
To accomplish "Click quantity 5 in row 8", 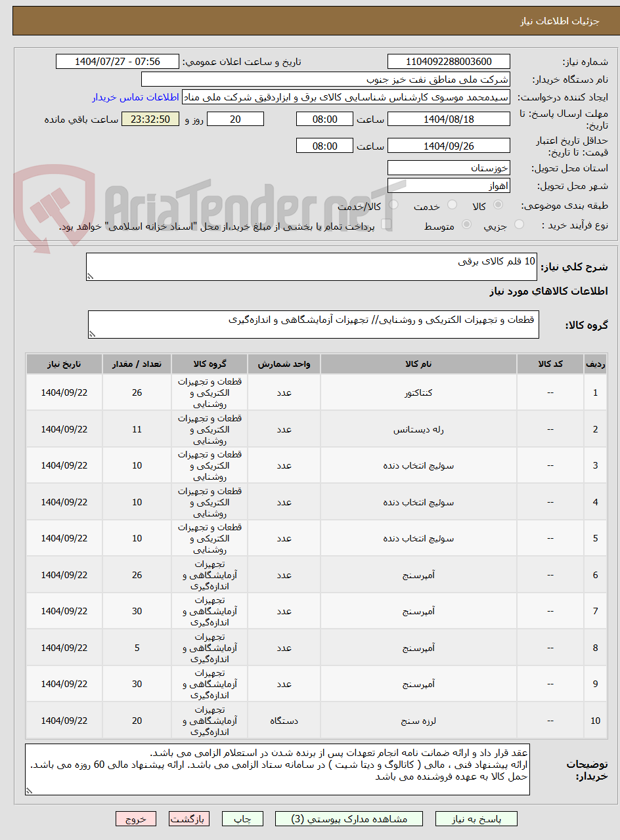I will click(x=137, y=648).
